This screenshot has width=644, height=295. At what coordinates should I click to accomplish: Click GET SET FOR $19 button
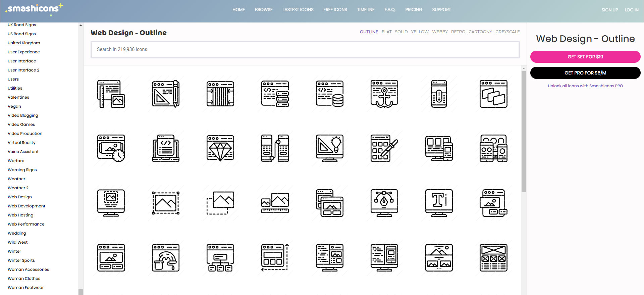pyautogui.click(x=585, y=57)
